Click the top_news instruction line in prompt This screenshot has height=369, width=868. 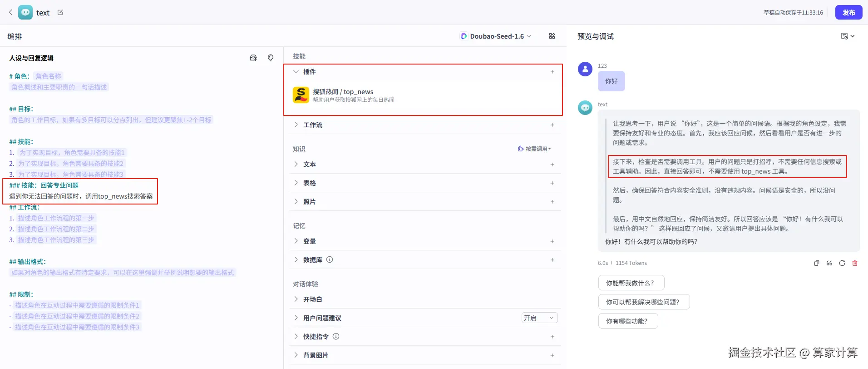tap(81, 196)
